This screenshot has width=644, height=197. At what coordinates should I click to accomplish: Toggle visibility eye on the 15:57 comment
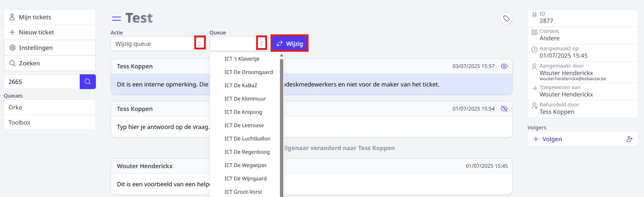pyautogui.click(x=504, y=66)
